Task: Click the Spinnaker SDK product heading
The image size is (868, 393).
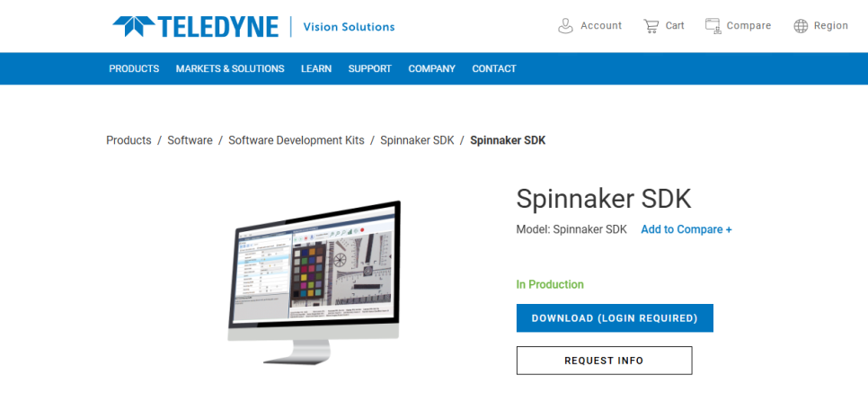Action: (604, 199)
